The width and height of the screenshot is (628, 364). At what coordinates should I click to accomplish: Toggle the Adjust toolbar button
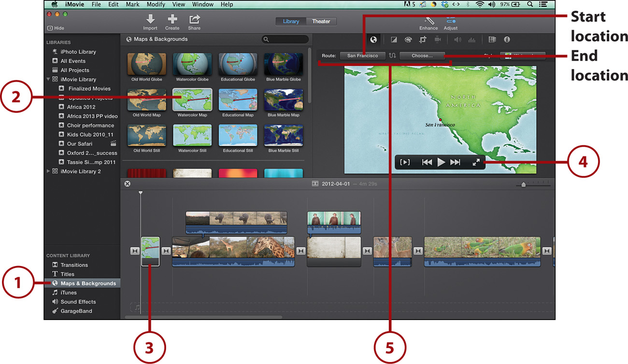(451, 21)
